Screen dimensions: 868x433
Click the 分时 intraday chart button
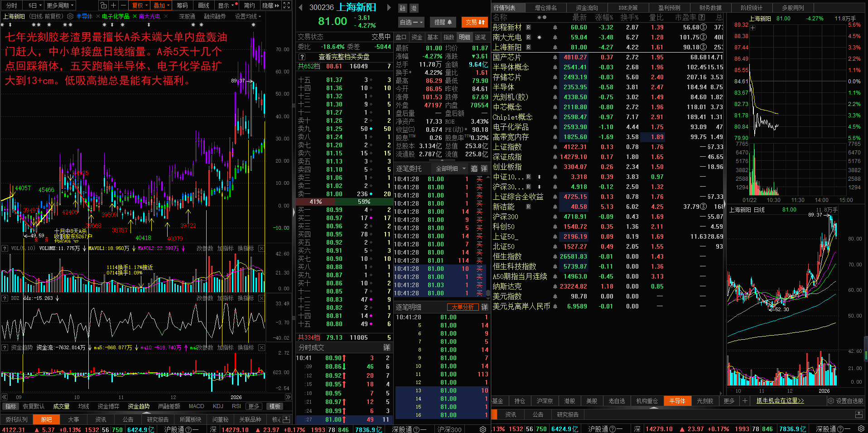11,5
